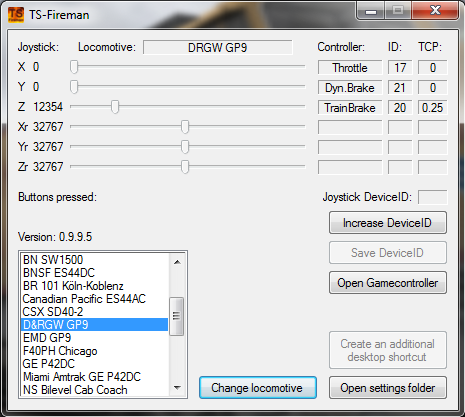The height and width of the screenshot is (417, 465).
Task: Select Miami Amtrak GE P42DC entry
Action: pos(95,377)
